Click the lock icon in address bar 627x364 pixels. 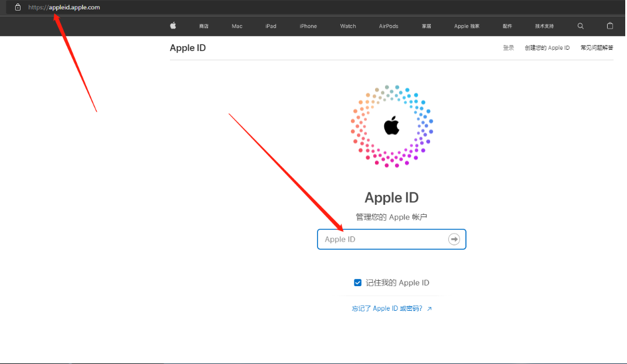(18, 7)
